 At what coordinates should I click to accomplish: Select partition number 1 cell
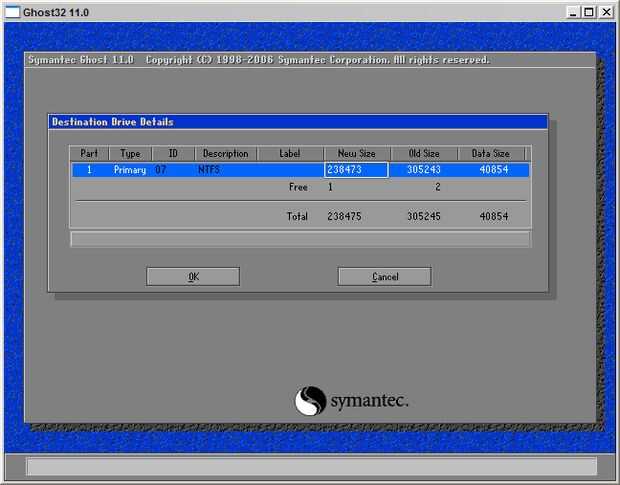(x=89, y=170)
